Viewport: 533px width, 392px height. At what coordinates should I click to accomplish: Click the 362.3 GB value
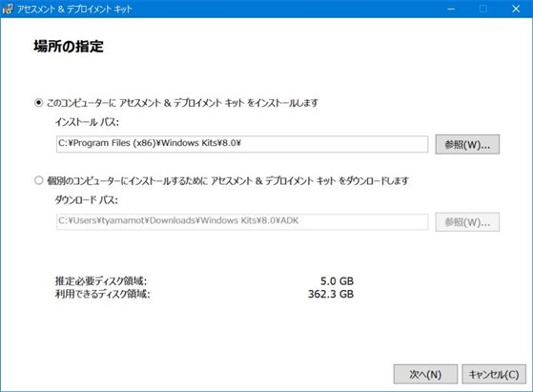(331, 294)
